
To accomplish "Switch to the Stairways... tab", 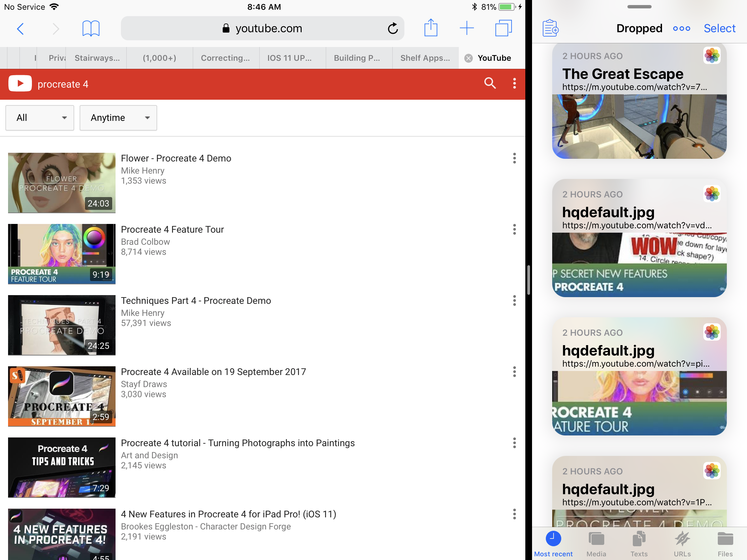I will pyautogui.click(x=97, y=58).
